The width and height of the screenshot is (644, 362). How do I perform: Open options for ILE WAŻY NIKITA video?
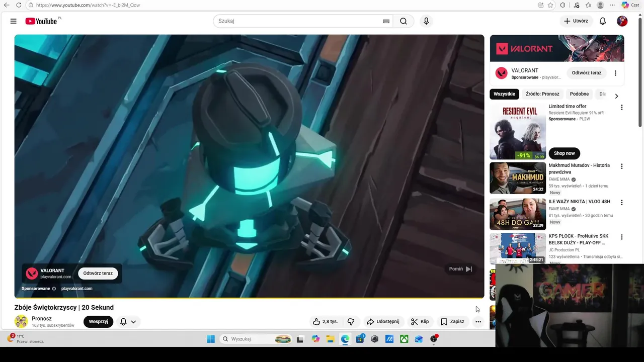point(622,203)
